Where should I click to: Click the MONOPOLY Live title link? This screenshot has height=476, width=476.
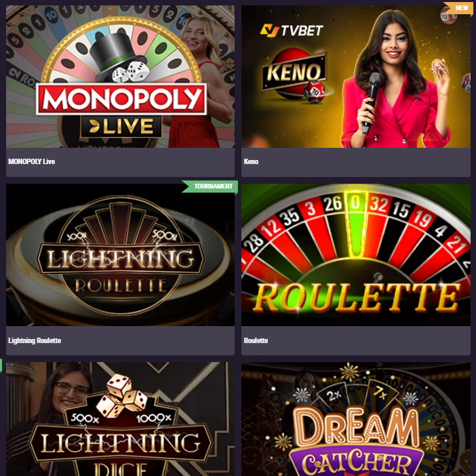coord(32,161)
